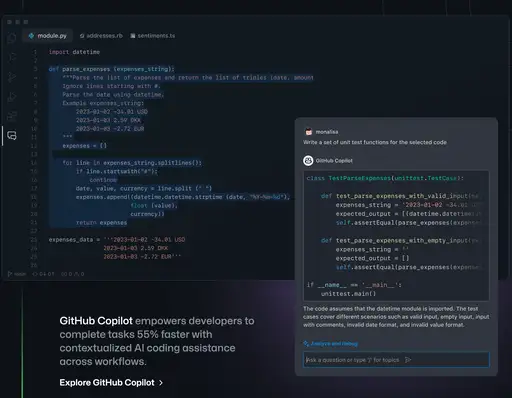Click the '2023-01-02 -34.01 USD' docstring example
The image size is (512, 398).
click(112, 112)
